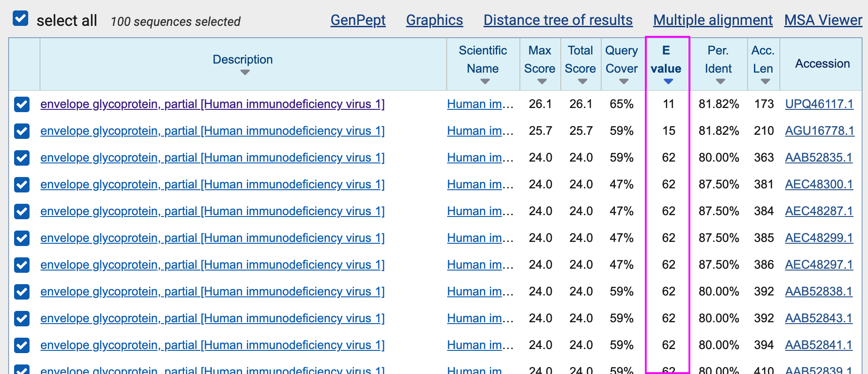The image size is (868, 374).
Task: Click sort arrow under Per. Ident column
Action: pyautogui.click(x=720, y=82)
